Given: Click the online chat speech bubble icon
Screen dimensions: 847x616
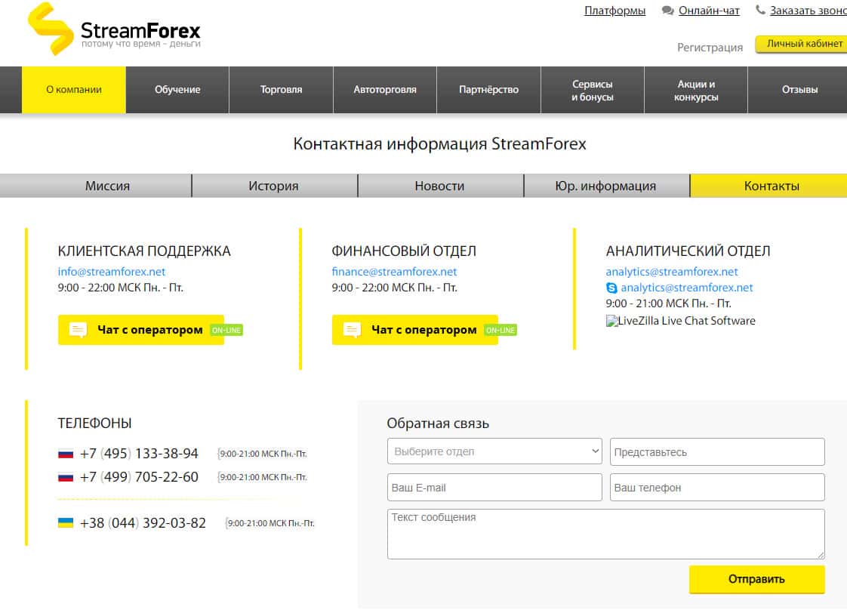Looking at the screenshot, I should (667, 11).
